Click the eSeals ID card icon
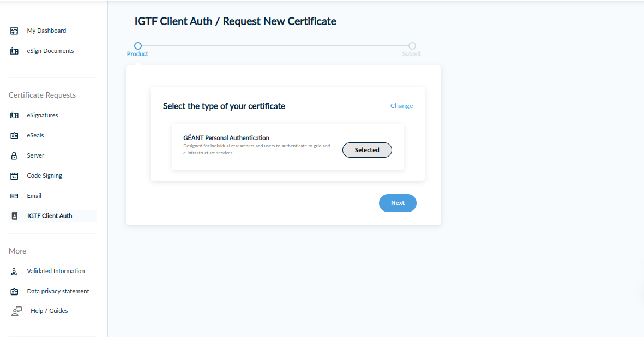The height and width of the screenshot is (337, 644). tap(15, 136)
